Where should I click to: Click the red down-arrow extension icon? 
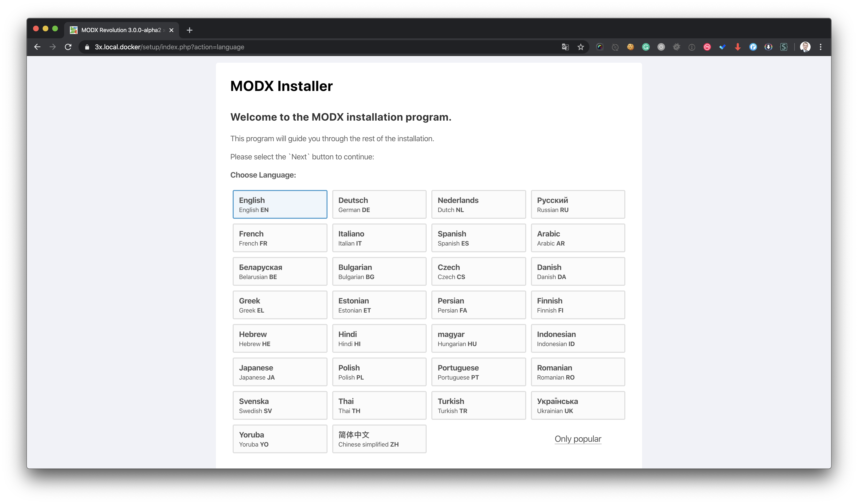click(x=738, y=47)
